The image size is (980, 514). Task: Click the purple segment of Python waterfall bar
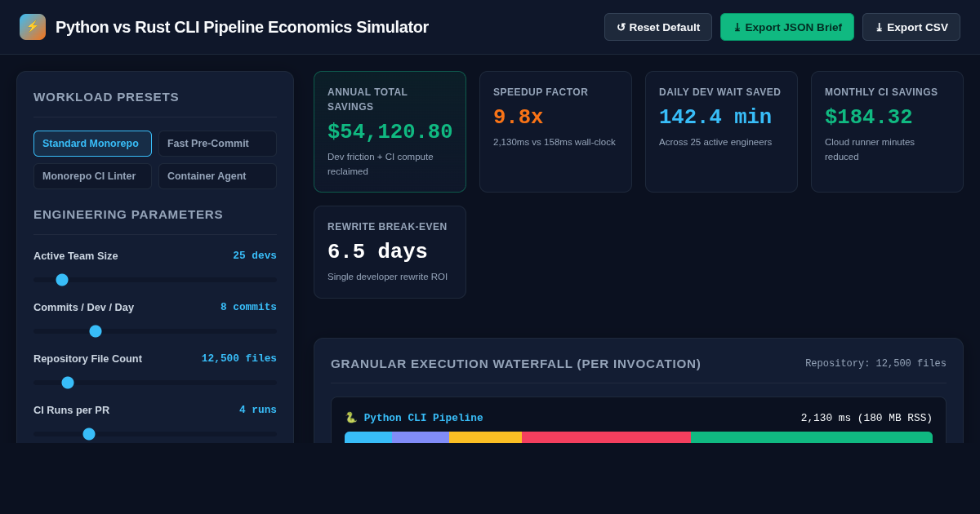pos(421,437)
